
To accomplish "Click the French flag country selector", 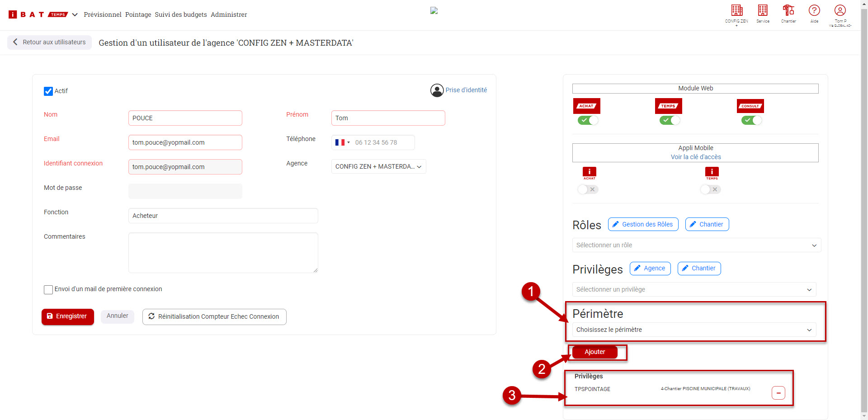I will (x=342, y=142).
